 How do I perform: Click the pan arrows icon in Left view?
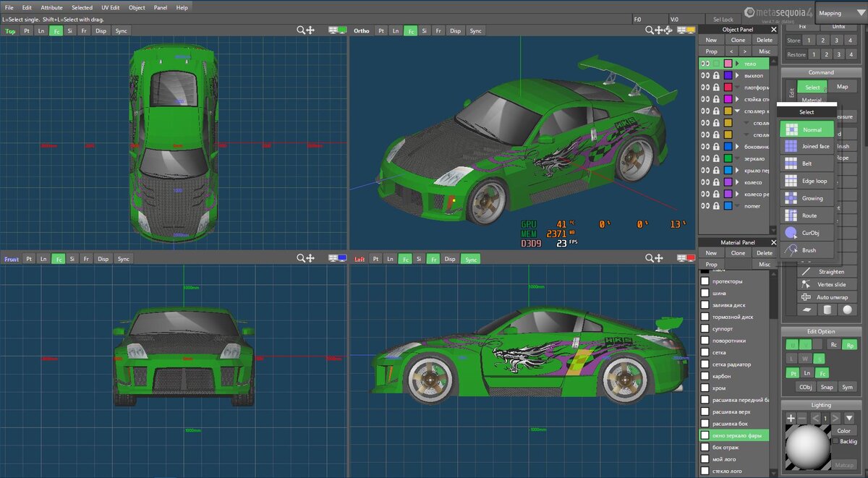point(659,258)
